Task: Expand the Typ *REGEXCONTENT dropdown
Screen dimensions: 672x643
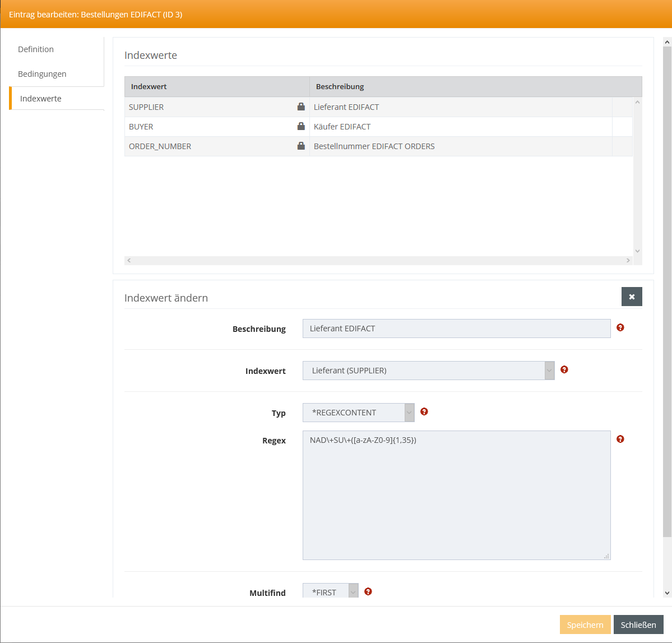Action: click(x=358, y=413)
